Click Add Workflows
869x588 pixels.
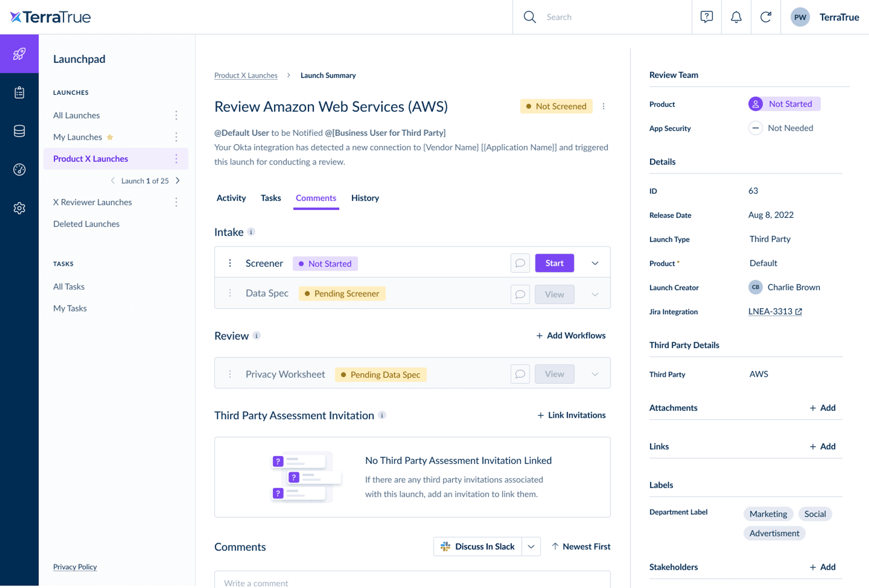coord(571,335)
